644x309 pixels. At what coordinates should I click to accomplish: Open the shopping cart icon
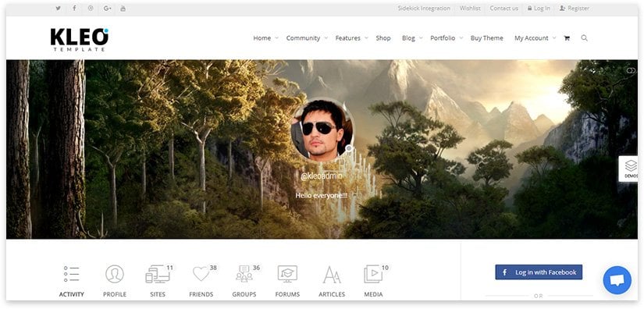[x=567, y=38]
